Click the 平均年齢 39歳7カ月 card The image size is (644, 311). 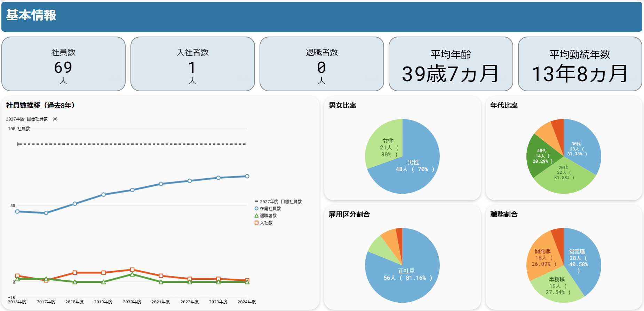point(451,64)
